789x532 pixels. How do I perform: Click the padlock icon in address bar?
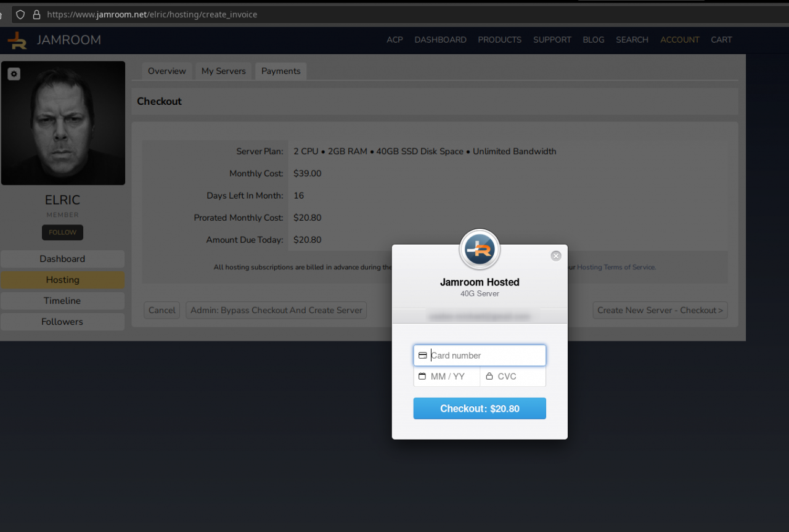point(36,14)
